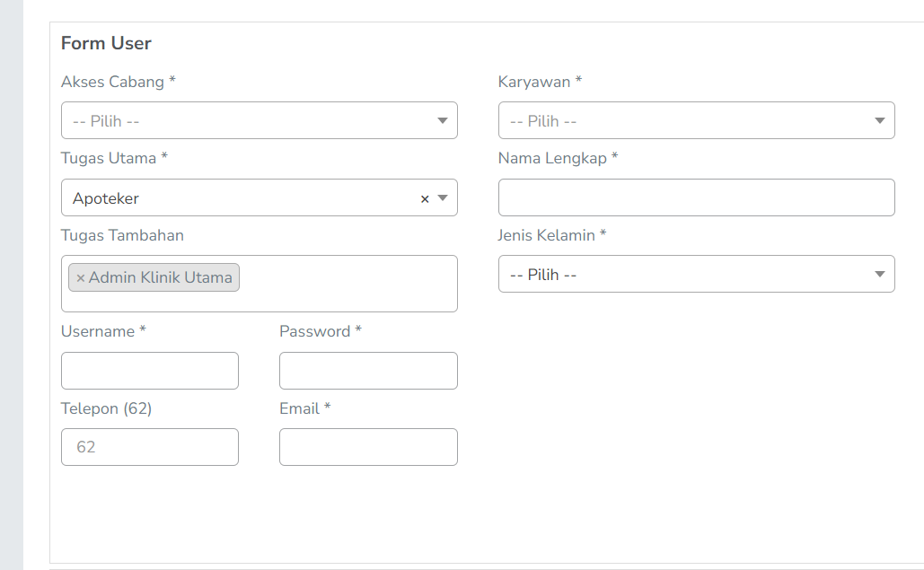Open the Jenis Kelamin select box
The height and width of the screenshot is (570, 924).
pyautogui.click(x=682, y=275)
